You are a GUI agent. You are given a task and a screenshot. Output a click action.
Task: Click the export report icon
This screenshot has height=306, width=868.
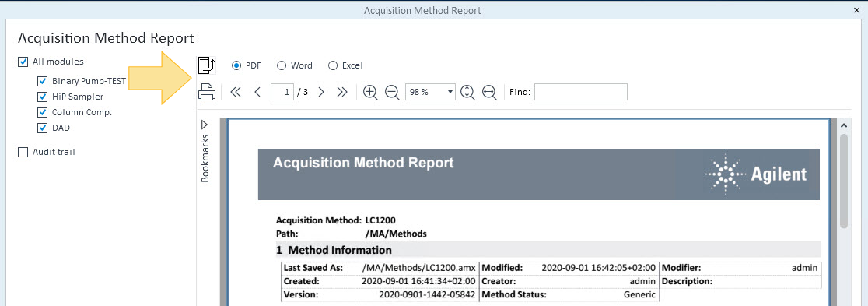click(206, 65)
